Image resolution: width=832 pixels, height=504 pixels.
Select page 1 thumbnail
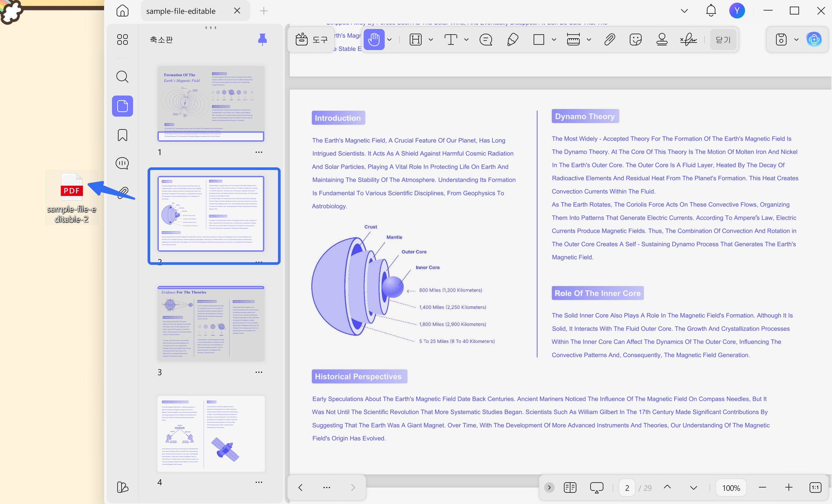[211, 104]
